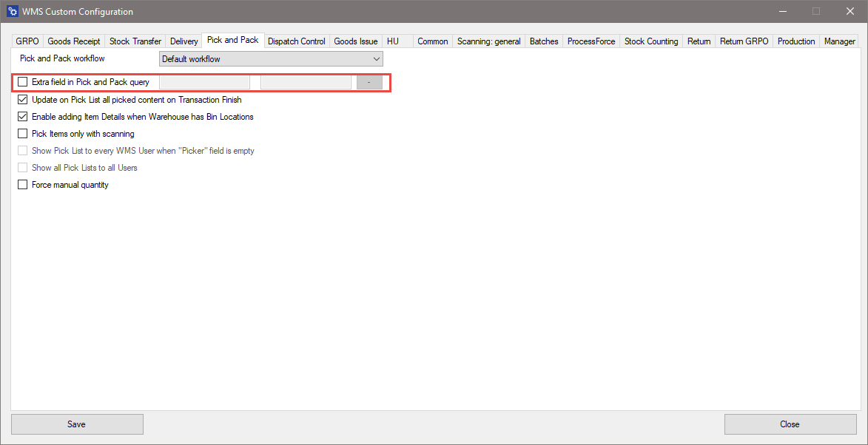This screenshot has width=868, height=445.
Task: Check Pick Items only with scanning
Action: coord(23,134)
